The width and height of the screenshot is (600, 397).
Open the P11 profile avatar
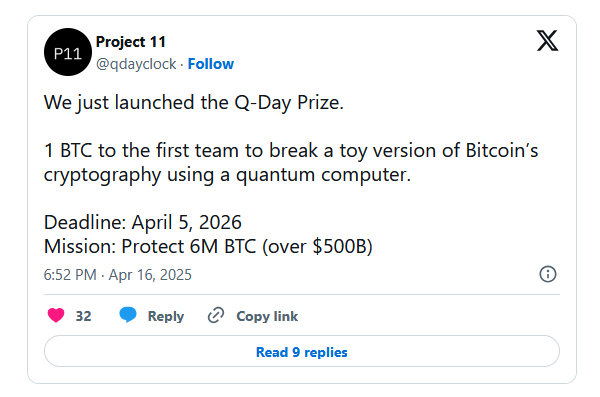click(x=68, y=52)
